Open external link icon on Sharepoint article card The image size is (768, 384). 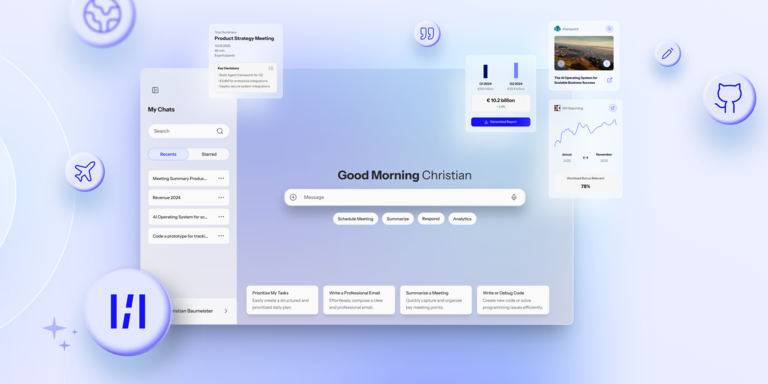coord(609,80)
